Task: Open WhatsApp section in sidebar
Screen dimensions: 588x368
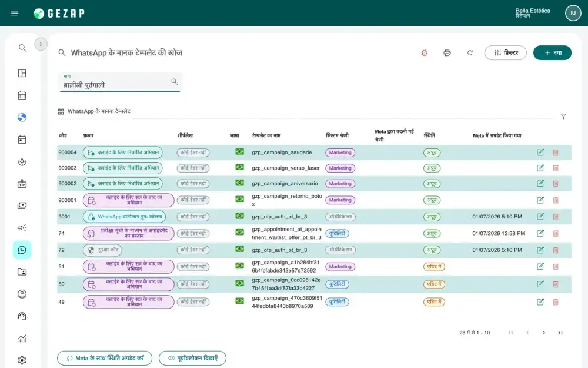Action: (22, 250)
